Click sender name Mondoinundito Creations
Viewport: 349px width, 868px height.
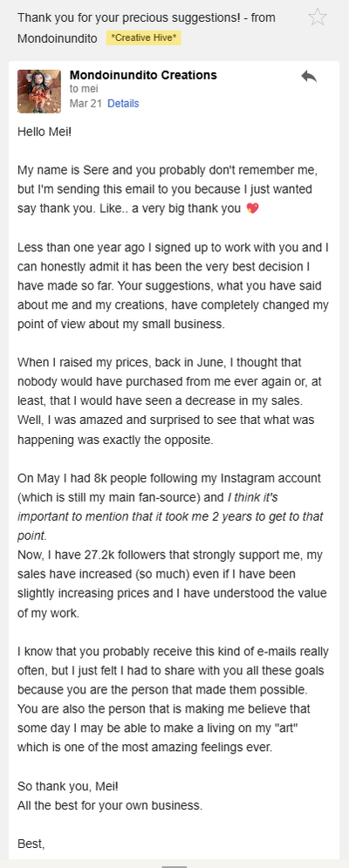(x=143, y=75)
